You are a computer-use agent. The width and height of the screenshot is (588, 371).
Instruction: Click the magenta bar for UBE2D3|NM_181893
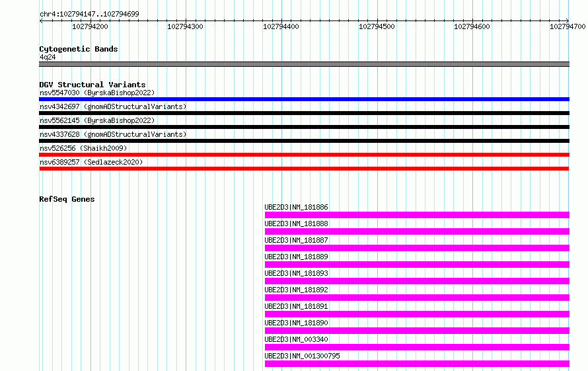[x=417, y=281]
